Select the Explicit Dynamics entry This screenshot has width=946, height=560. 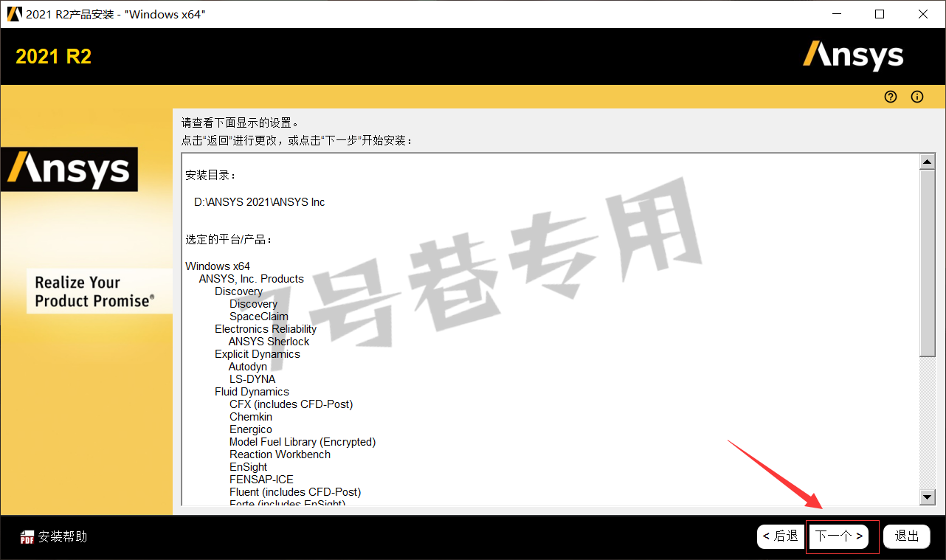tap(258, 354)
